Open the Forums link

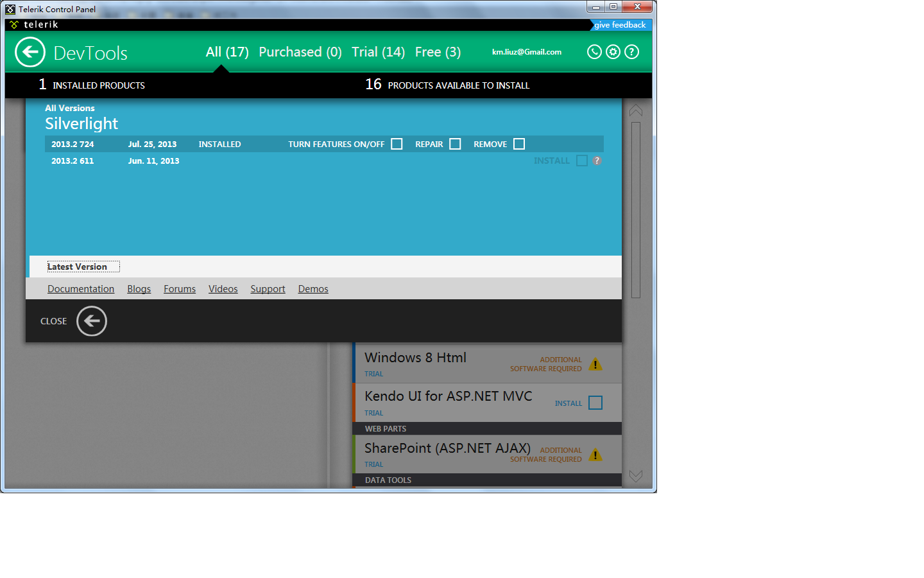click(x=180, y=289)
